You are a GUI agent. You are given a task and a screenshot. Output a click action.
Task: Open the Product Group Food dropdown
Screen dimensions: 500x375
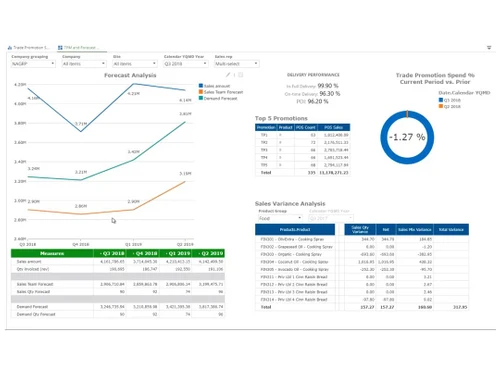280,218
